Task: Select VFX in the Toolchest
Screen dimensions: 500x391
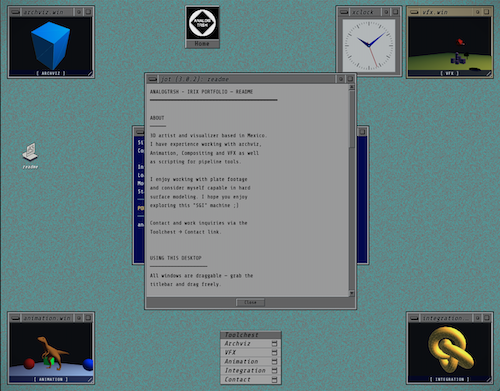Action: coord(251,353)
